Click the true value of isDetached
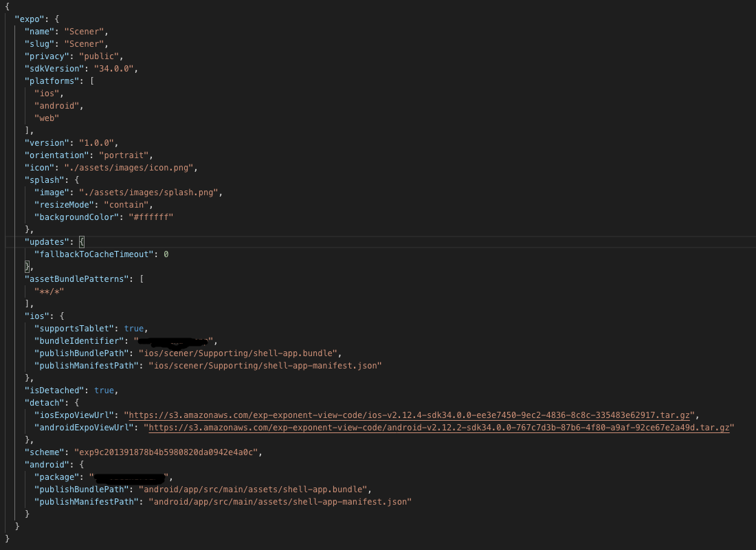This screenshot has width=756, height=550. pos(104,390)
